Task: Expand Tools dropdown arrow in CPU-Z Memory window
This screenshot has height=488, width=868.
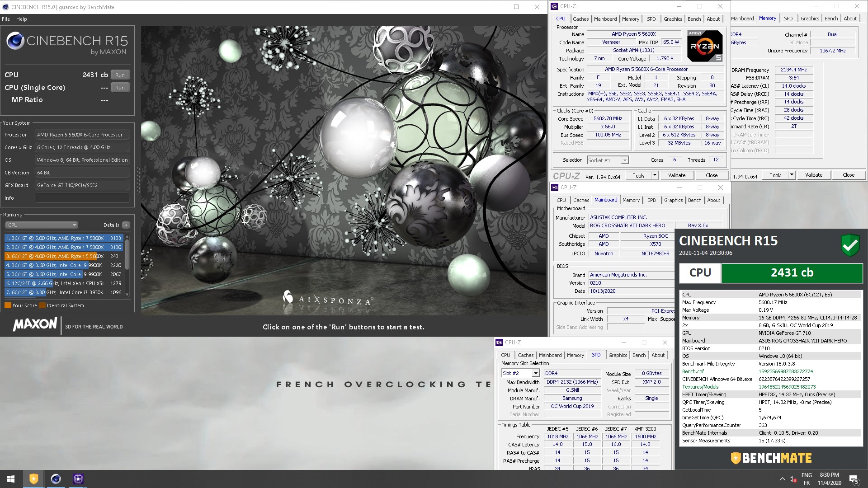Action: tap(792, 175)
